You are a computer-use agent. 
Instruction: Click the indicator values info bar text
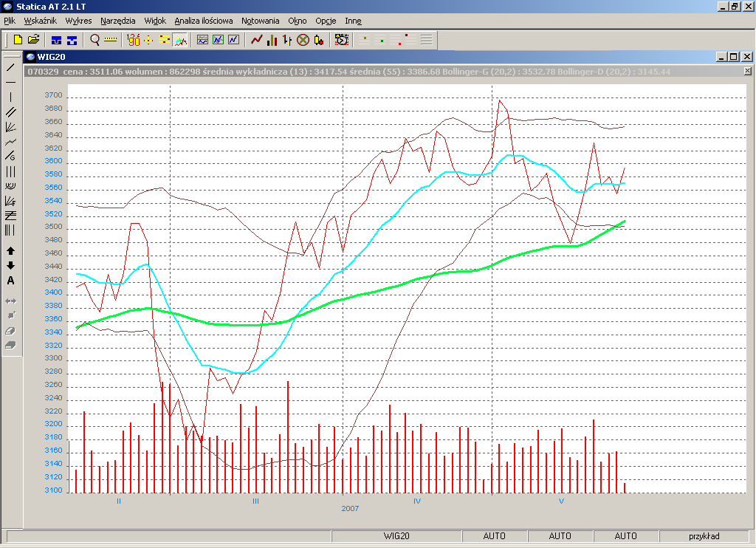349,72
